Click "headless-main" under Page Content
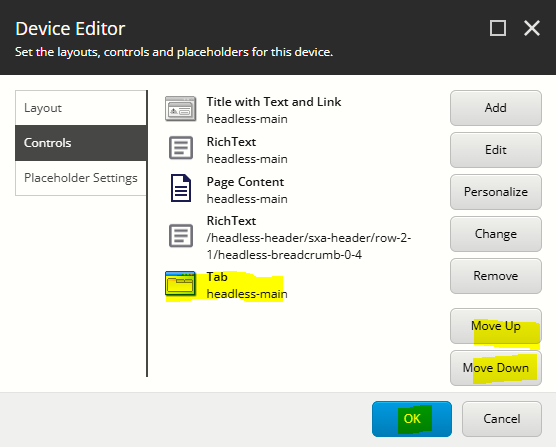 pos(247,199)
